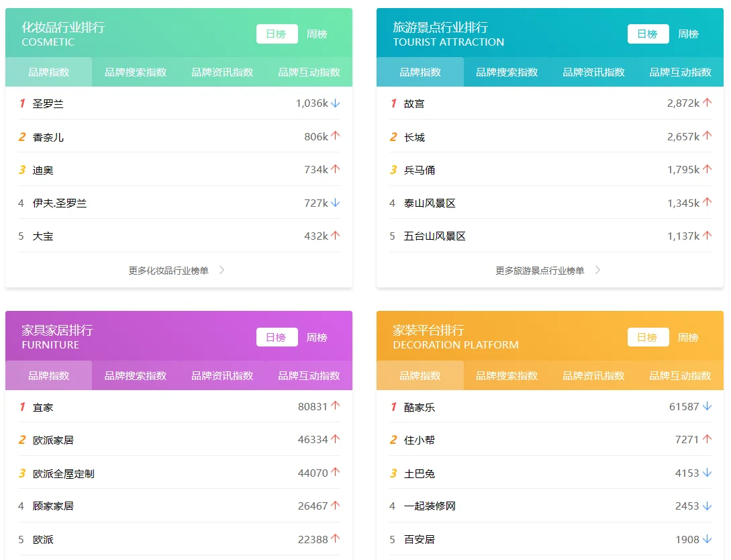Open 酷家乐 in decoration platform ranking
The width and height of the screenshot is (731, 560).
[419, 407]
